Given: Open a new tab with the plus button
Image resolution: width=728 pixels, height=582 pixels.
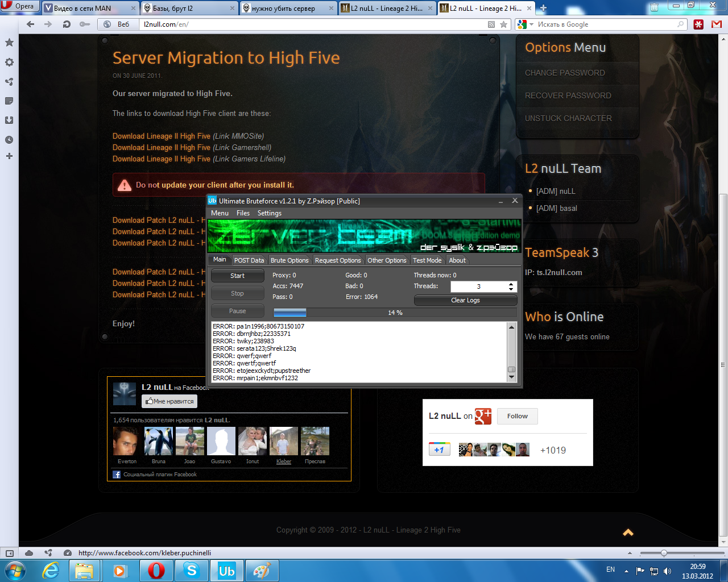Looking at the screenshot, I should tap(543, 8).
